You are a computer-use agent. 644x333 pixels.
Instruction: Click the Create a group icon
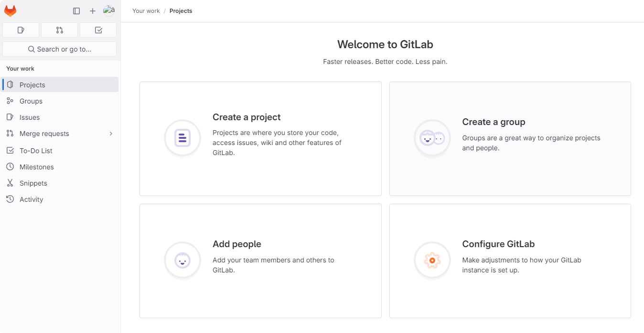(432, 138)
